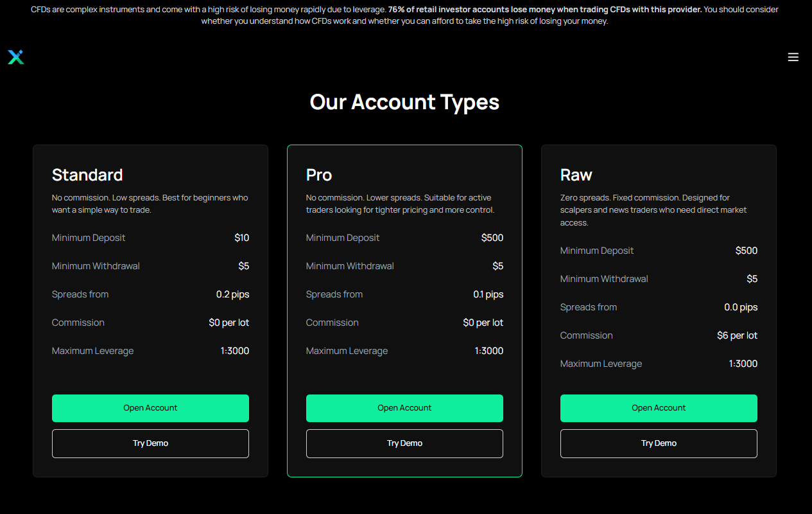Click the Our Account Types title
This screenshot has height=514, width=812.
[x=404, y=102]
